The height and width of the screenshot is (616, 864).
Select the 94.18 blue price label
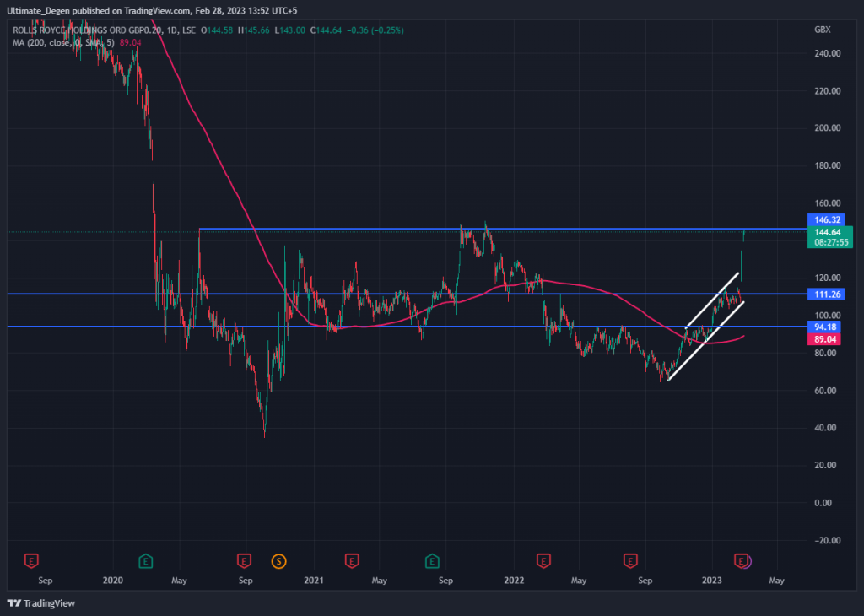(x=824, y=327)
